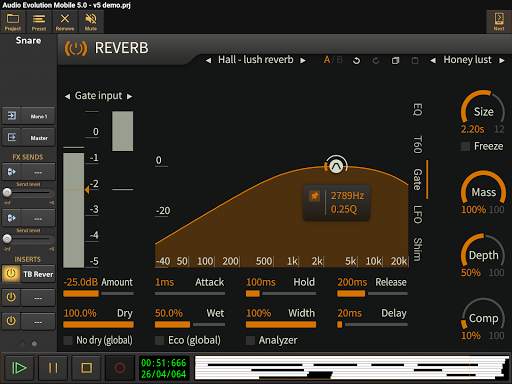Screen dimensions: 512x384
Task: Click the Mute speaker icon
Action: pyautogui.click(x=91, y=22)
